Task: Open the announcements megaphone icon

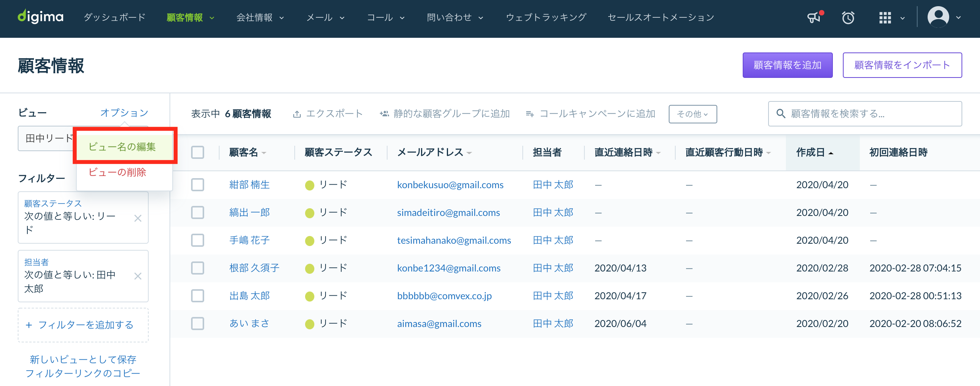Action: [x=814, y=17]
